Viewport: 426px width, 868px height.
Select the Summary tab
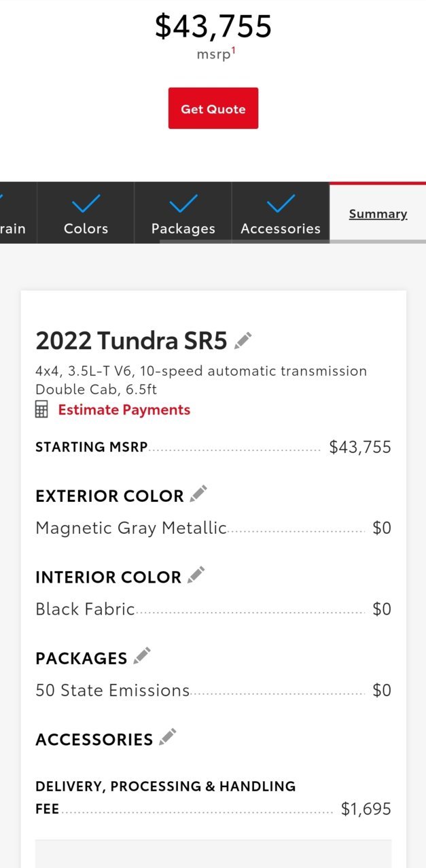(x=378, y=213)
